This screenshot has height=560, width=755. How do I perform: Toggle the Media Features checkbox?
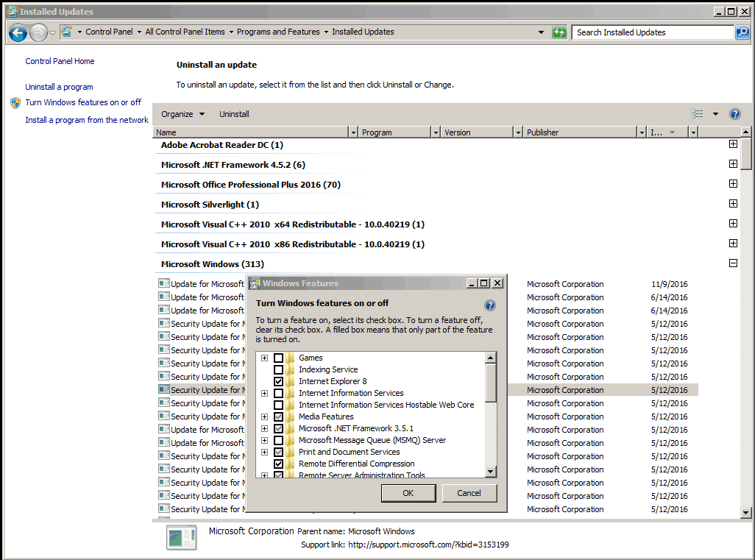tap(278, 417)
